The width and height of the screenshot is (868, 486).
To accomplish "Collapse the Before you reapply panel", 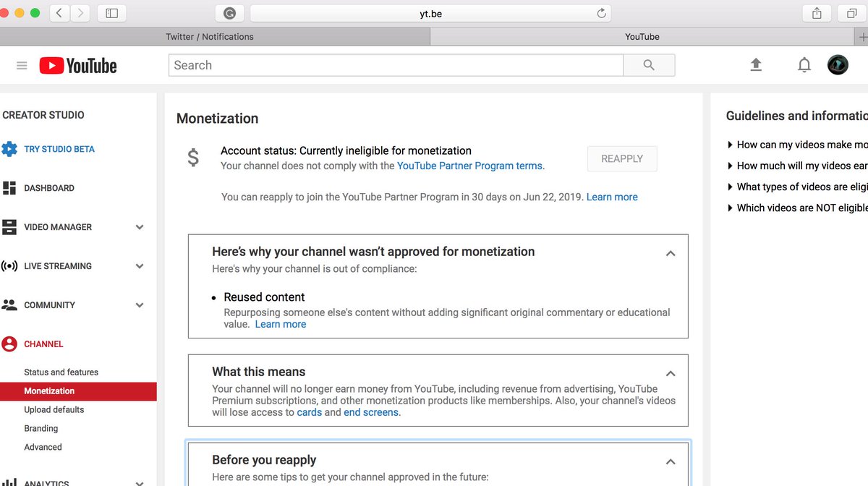I will tap(671, 462).
